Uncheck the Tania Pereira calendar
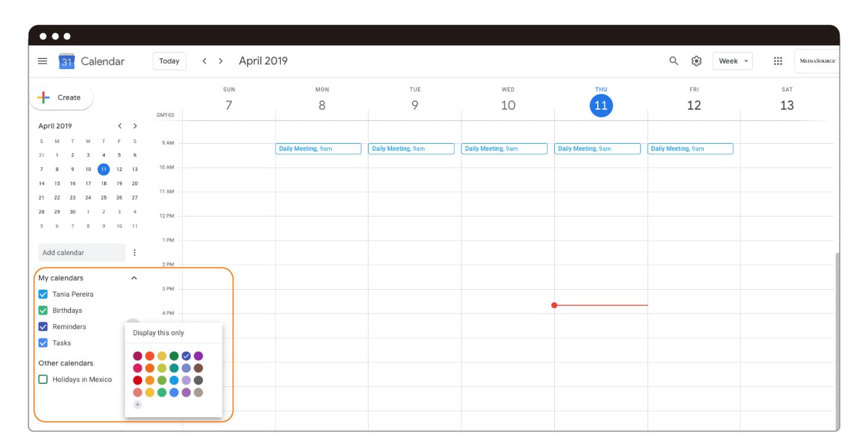Screen dimensions: 868x444 43,294
